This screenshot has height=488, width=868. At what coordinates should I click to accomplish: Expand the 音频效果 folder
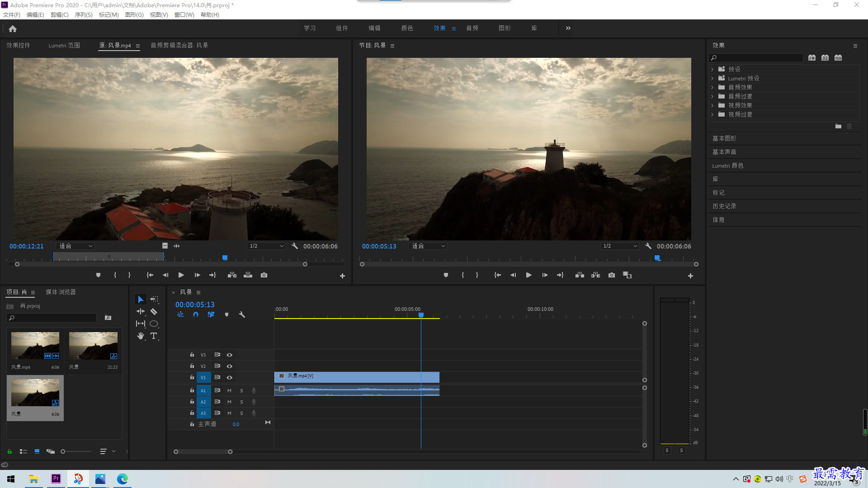pyautogui.click(x=712, y=87)
